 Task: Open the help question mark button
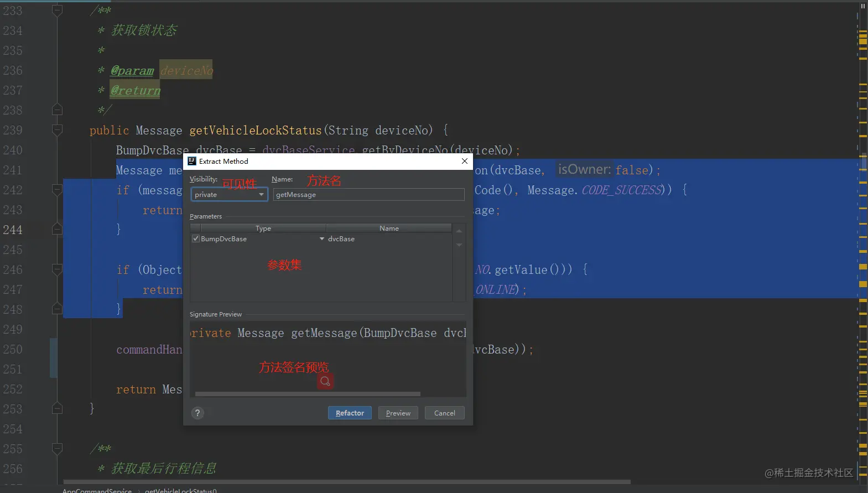click(197, 413)
